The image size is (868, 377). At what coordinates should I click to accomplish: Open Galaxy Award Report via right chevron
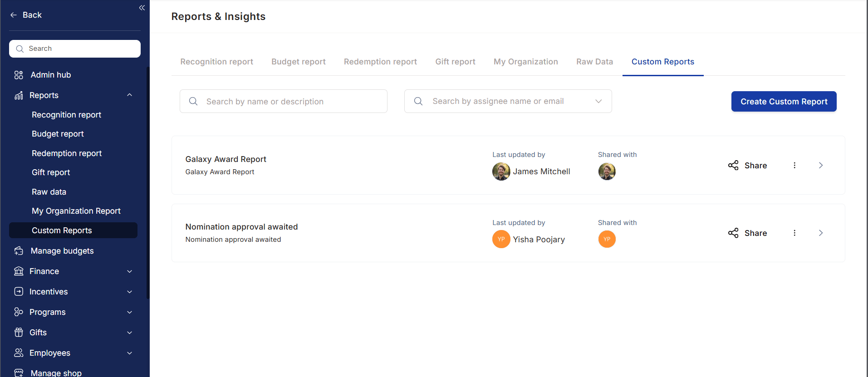[x=821, y=166]
